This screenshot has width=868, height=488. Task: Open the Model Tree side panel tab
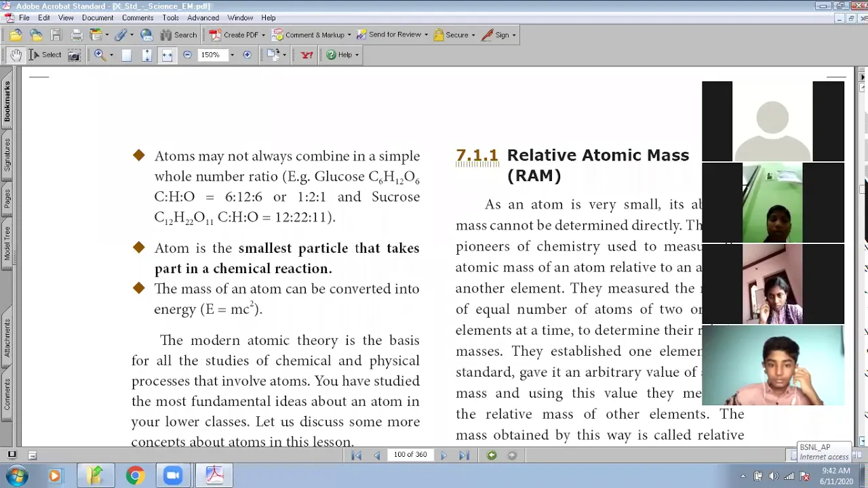pyautogui.click(x=7, y=243)
